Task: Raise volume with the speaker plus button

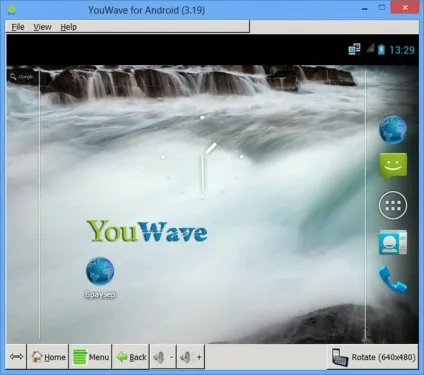Action: [191, 357]
